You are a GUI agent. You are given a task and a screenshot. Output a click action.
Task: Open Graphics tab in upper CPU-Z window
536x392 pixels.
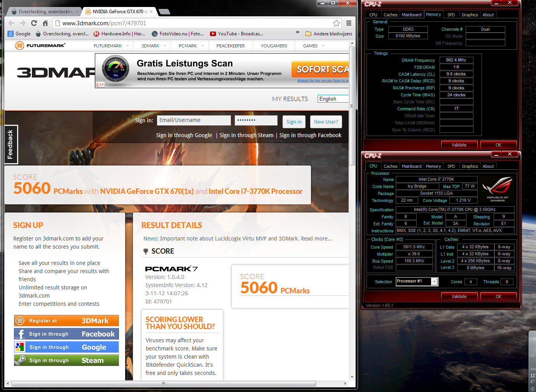pyautogui.click(x=470, y=15)
